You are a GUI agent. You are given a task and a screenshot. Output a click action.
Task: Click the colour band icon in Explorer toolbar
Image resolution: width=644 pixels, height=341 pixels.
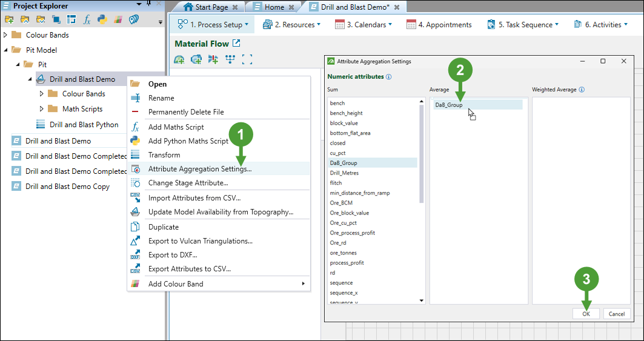tap(118, 20)
